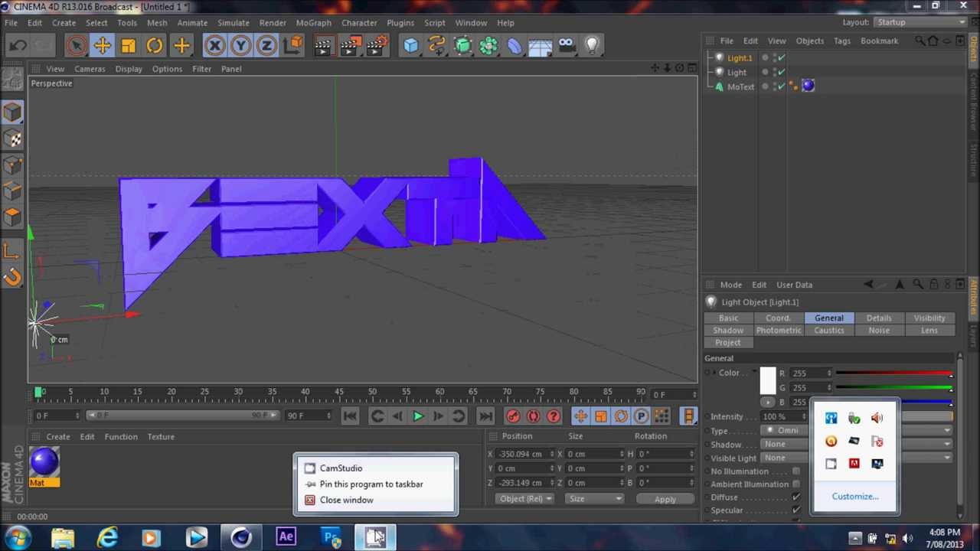
Task: Play the animation forward
Action: [418, 416]
